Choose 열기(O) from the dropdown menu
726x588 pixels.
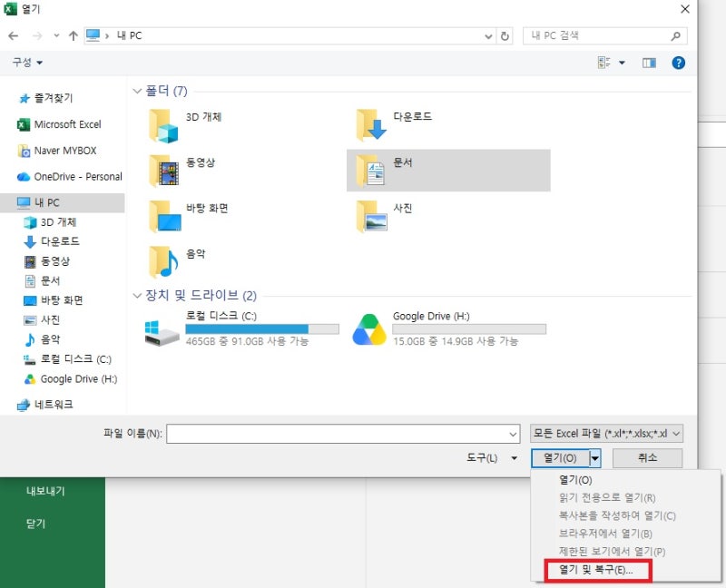(x=575, y=480)
